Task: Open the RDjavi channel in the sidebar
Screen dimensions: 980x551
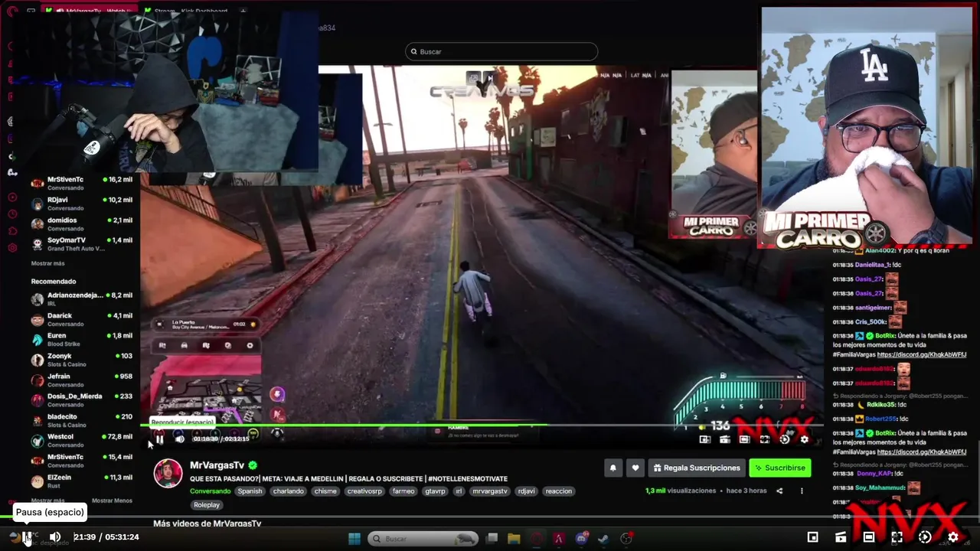Action: pyautogui.click(x=81, y=204)
